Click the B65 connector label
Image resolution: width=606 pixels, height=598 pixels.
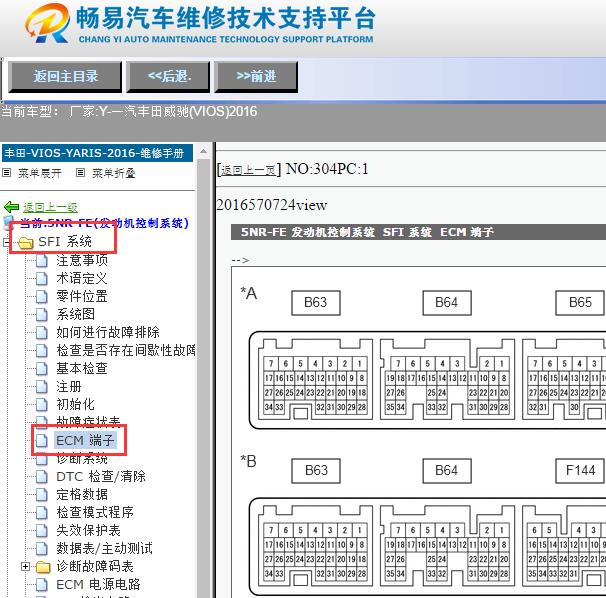580,303
